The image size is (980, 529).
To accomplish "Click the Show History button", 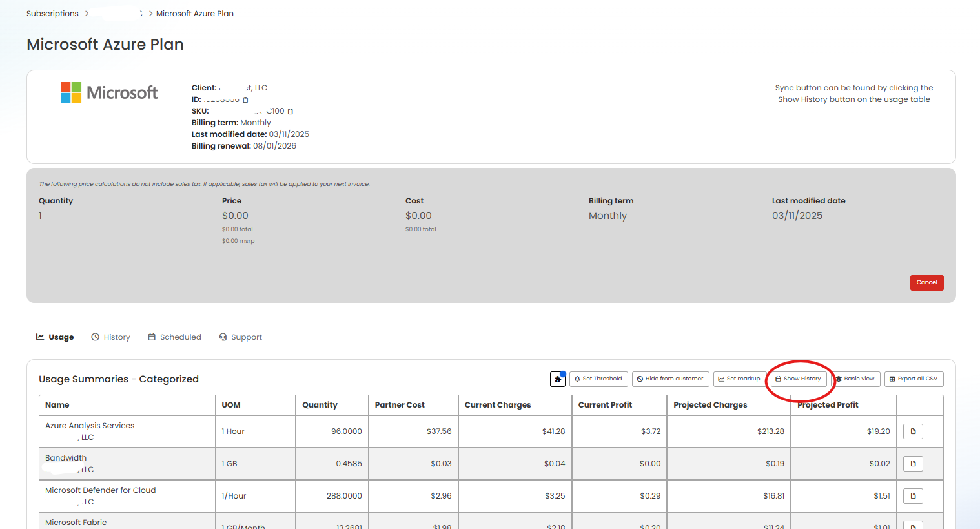I will 799,379.
